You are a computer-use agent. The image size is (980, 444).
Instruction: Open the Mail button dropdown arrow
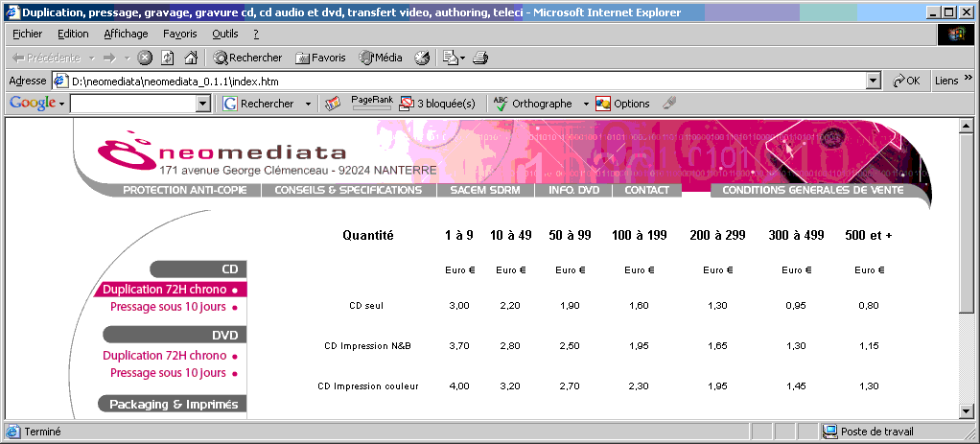(x=462, y=58)
